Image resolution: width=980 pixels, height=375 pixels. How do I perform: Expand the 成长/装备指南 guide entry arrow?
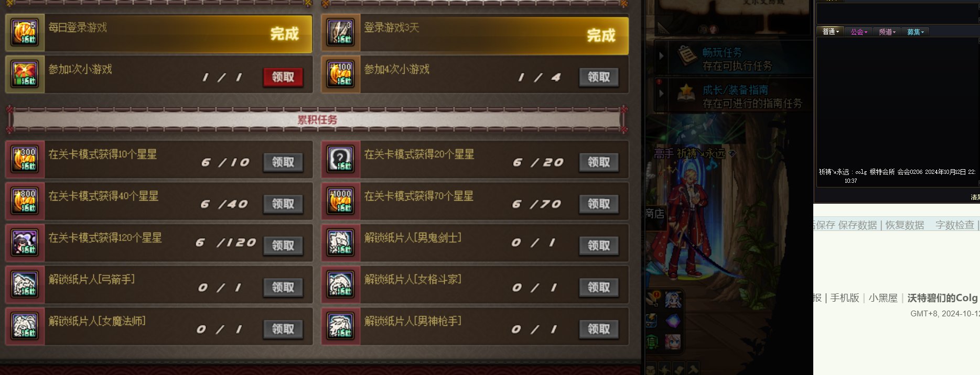(662, 93)
